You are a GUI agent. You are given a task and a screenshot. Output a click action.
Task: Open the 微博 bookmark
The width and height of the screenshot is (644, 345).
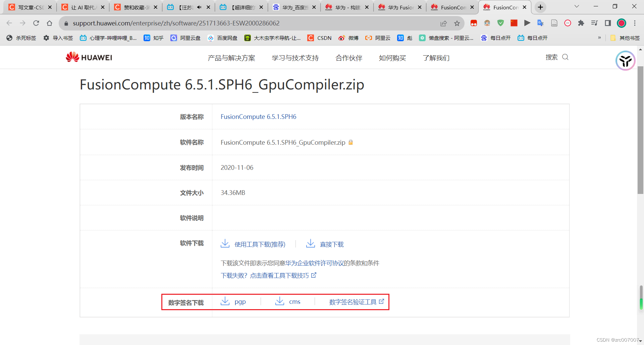[x=348, y=38]
